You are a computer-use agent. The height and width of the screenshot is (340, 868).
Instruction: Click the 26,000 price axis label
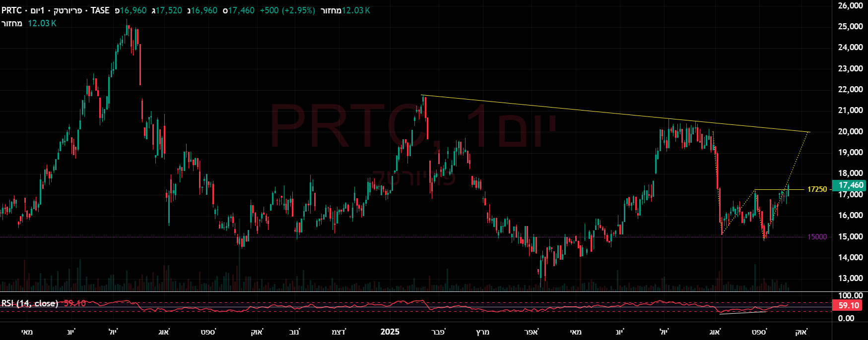pos(851,5)
